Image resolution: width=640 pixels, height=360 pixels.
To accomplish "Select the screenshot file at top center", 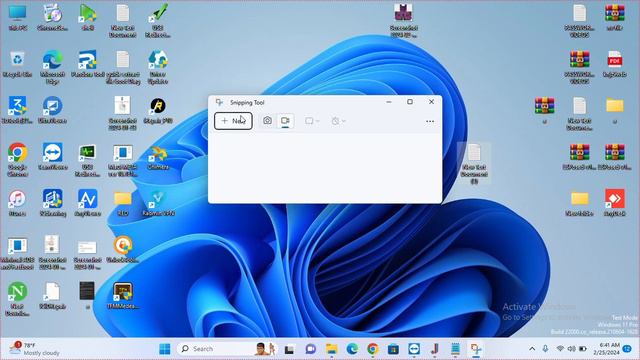I will click(404, 21).
